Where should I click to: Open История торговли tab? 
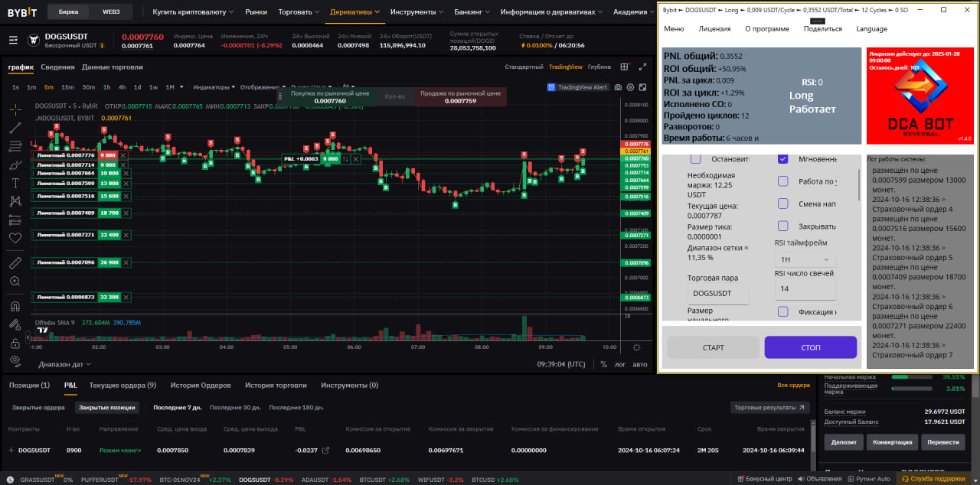[276, 386]
